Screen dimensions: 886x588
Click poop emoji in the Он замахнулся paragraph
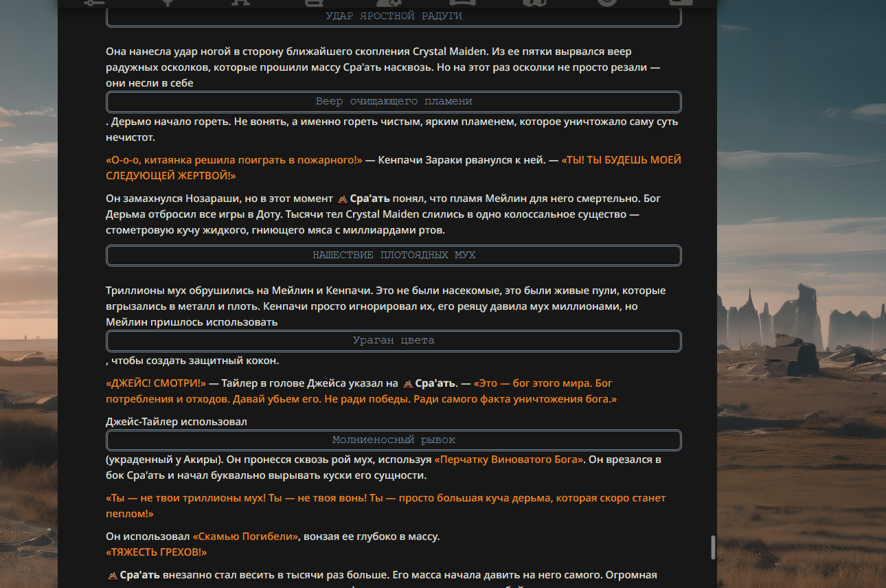pos(343,199)
